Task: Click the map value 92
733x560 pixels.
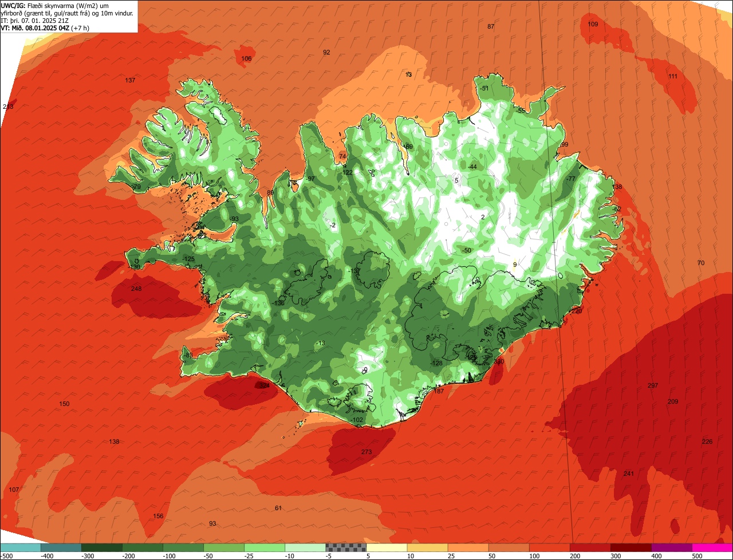Action: (326, 52)
